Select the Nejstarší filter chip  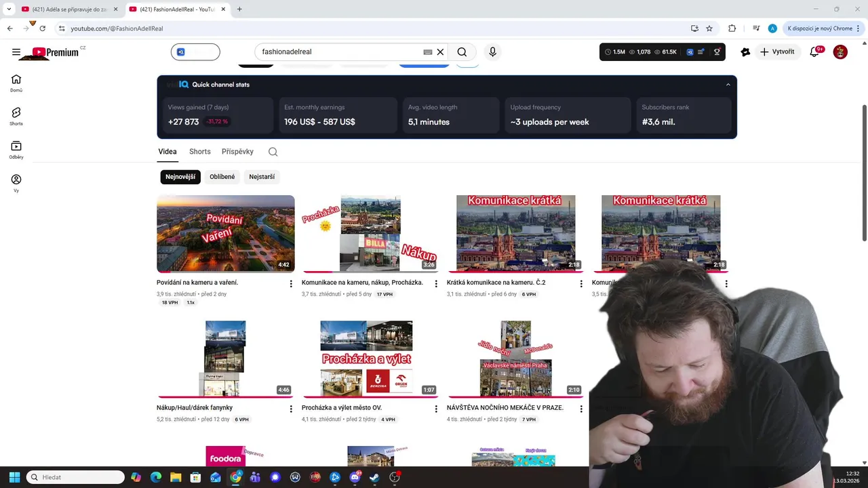coord(262,177)
